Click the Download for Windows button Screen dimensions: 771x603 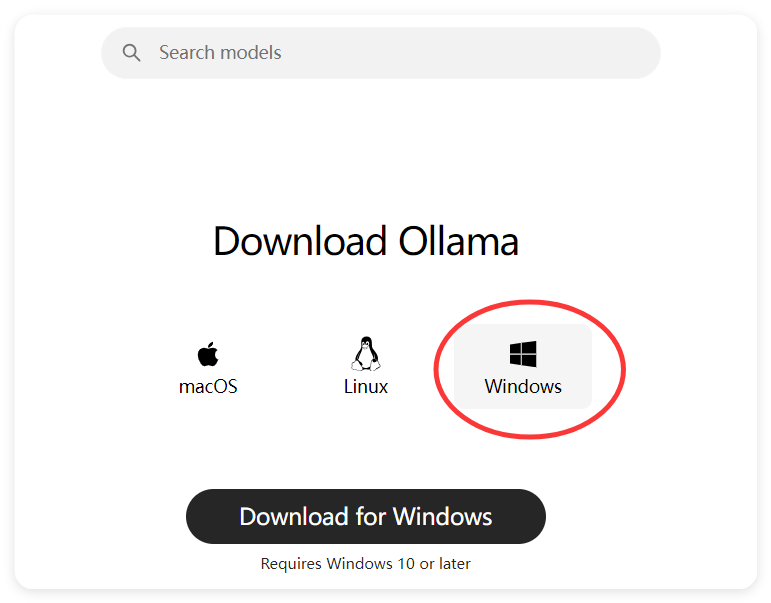click(x=366, y=516)
